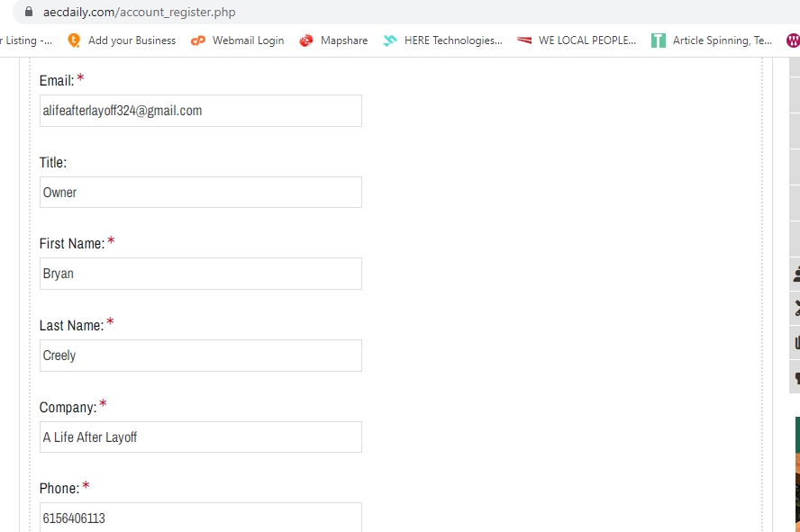Click the First Name field containing Bryan
800x532 pixels.
click(200, 274)
